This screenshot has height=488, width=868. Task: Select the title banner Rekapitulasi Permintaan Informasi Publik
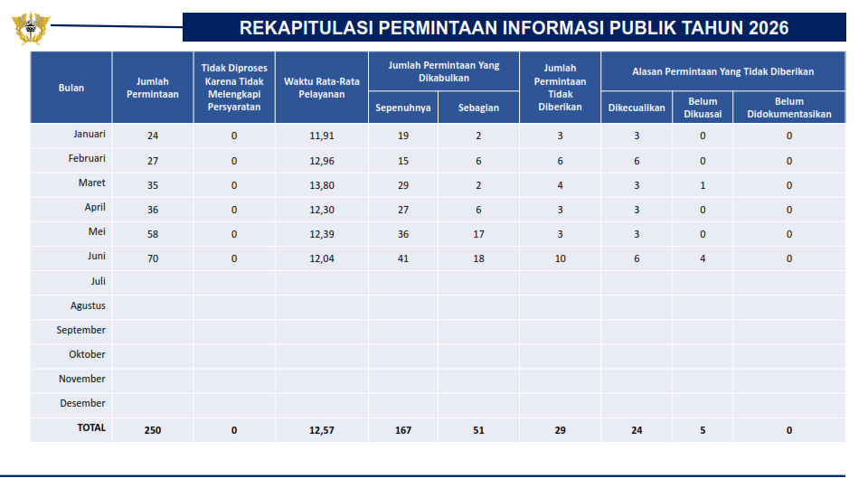point(514,27)
